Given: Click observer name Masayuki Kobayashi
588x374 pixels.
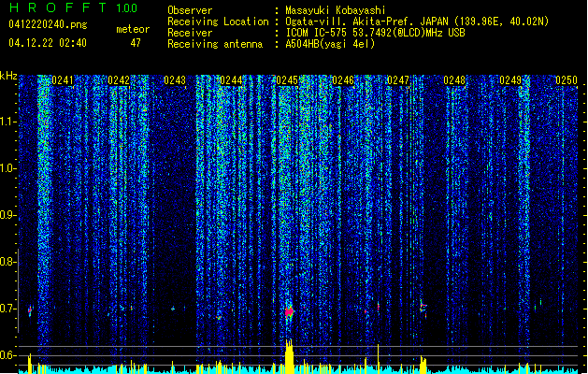Looking at the screenshot, I should [336, 10].
